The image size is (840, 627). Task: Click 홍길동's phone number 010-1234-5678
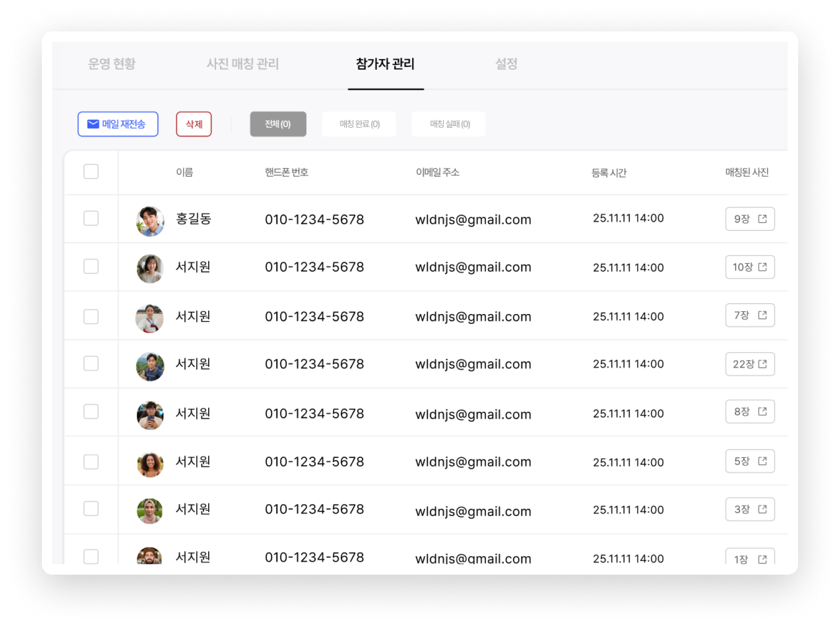(x=314, y=219)
